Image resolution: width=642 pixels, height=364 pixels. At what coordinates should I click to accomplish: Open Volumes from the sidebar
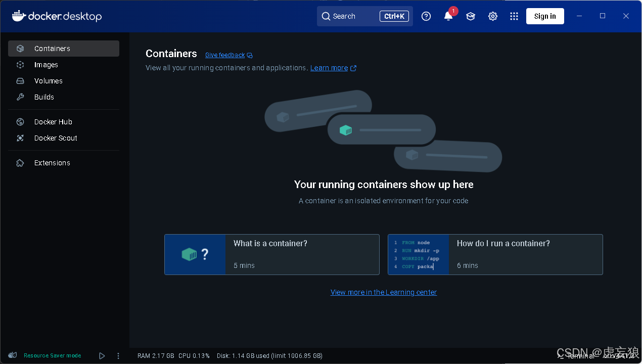[x=64, y=81]
